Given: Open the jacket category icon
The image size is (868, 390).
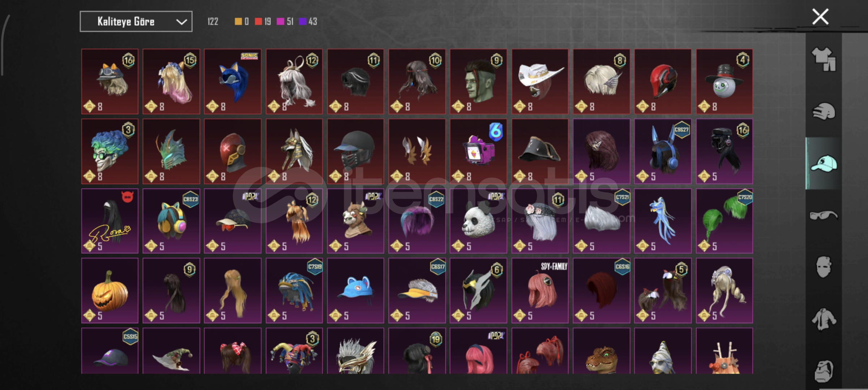Looking at the screenshot, I should (x=824, y=319).
